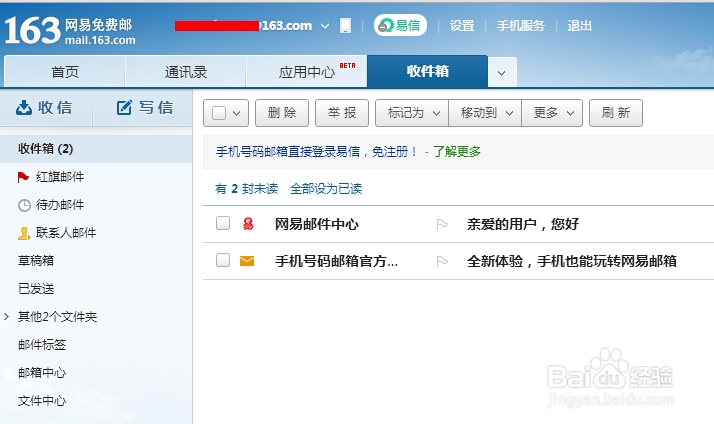The height and width of the screenshot is (424, 714).
Task: Open the 移动到 dropdown
Action: tap(485, 112)
